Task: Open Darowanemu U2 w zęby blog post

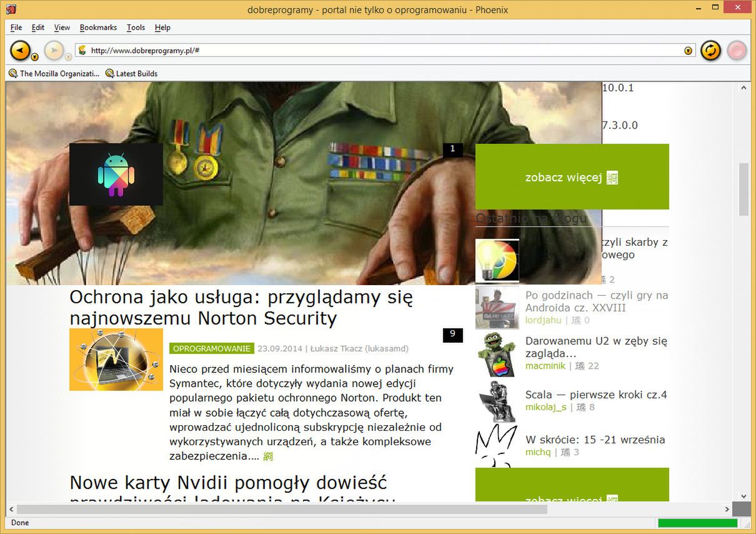Action: tap(596, 347)
